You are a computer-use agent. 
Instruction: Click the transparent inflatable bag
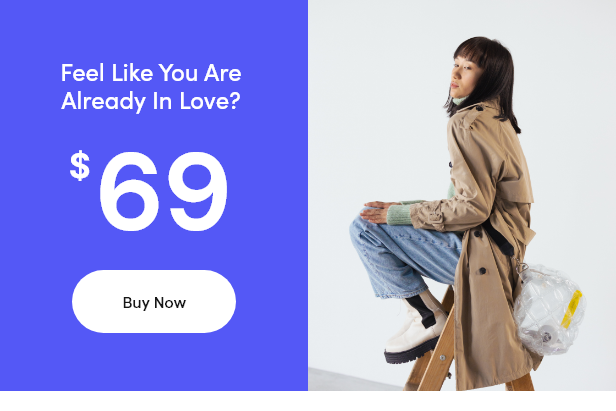click(x=549, y=310)
